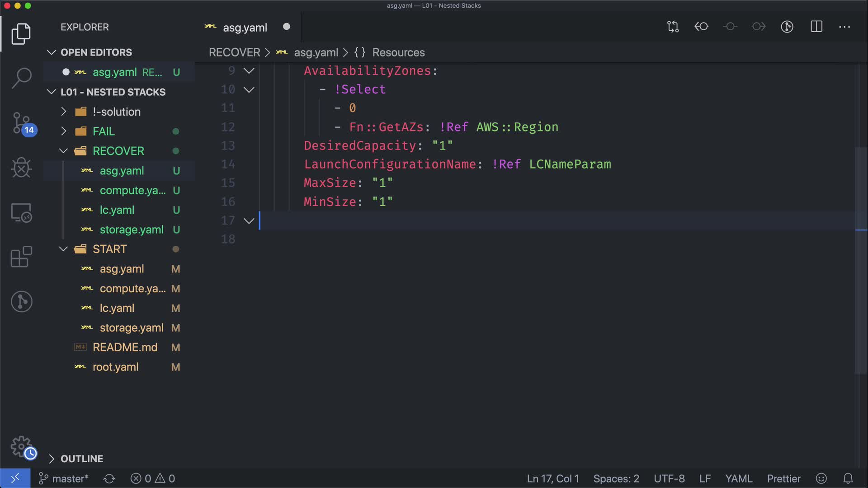Open the Extensions view icon
This screenshot has height=488, width=868.
(x=21, y=257)
